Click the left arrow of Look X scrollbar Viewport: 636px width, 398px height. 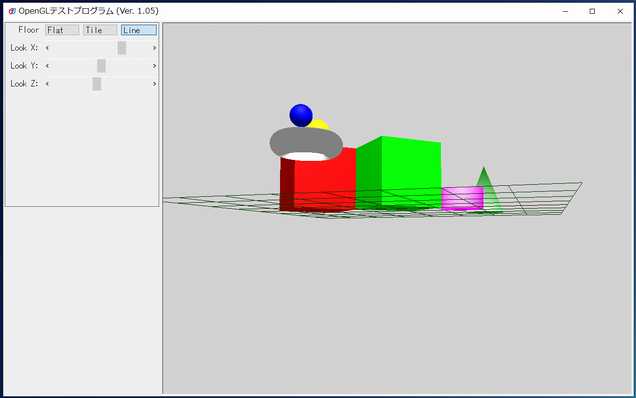47,48
